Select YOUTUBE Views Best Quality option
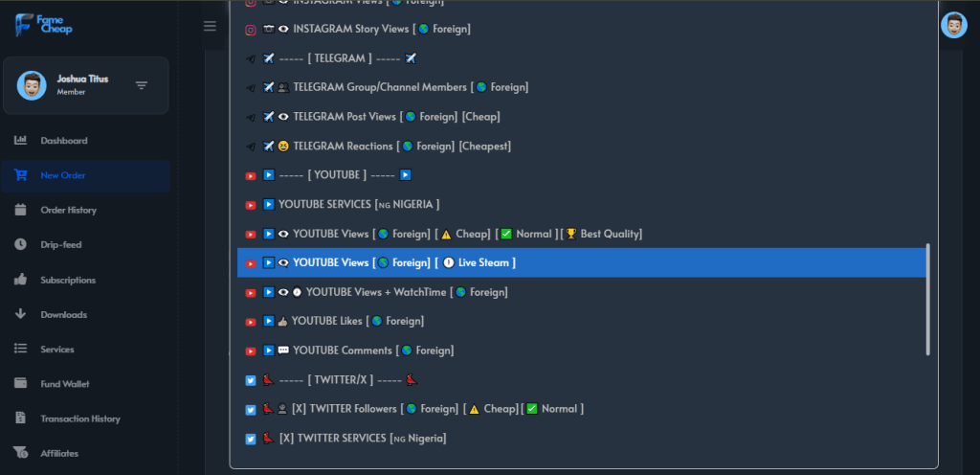The width and height of the screenshot is (980, 475). (x=581, y=234)
